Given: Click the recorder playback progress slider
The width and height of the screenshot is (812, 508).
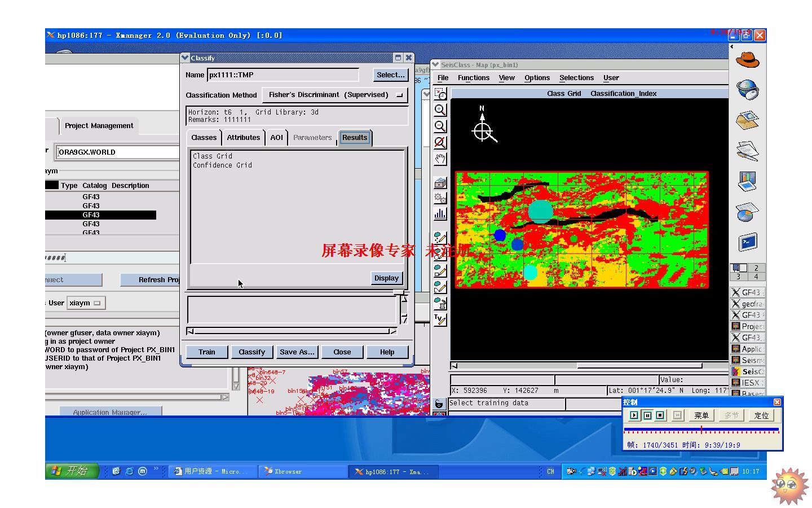Looking at the screenshot, I should 701,430.
